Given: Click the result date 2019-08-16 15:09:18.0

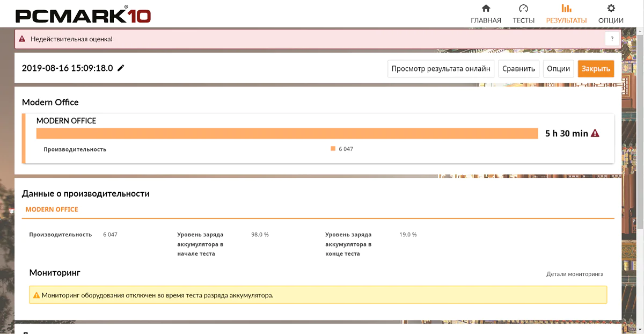Looking at the screenshot, I should coord(68,68).
